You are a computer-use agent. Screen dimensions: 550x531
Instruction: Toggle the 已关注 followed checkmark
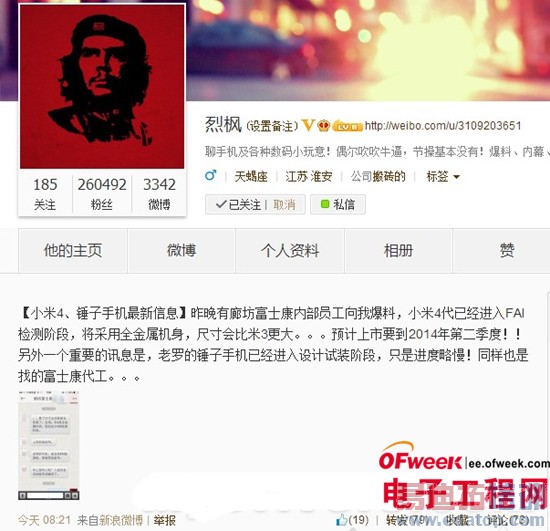tap(237, 204)
